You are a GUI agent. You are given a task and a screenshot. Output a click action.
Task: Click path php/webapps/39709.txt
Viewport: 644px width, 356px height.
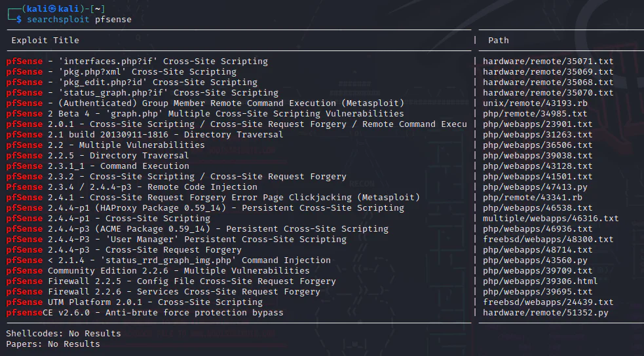538,270
